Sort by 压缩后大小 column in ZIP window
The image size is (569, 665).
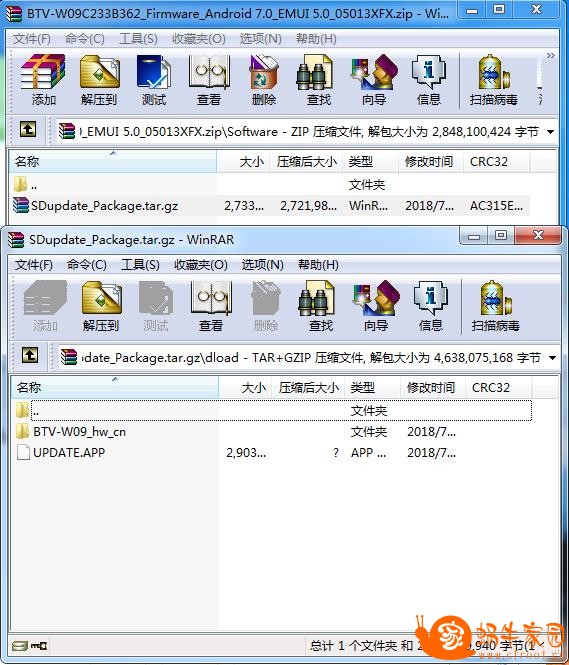click(x=306, y=161)
